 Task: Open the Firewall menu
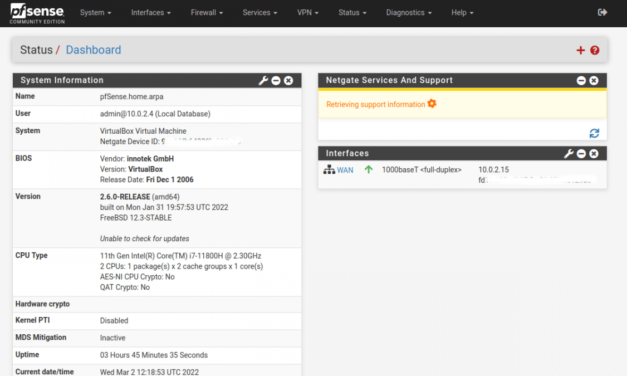[x=207, y=13]
